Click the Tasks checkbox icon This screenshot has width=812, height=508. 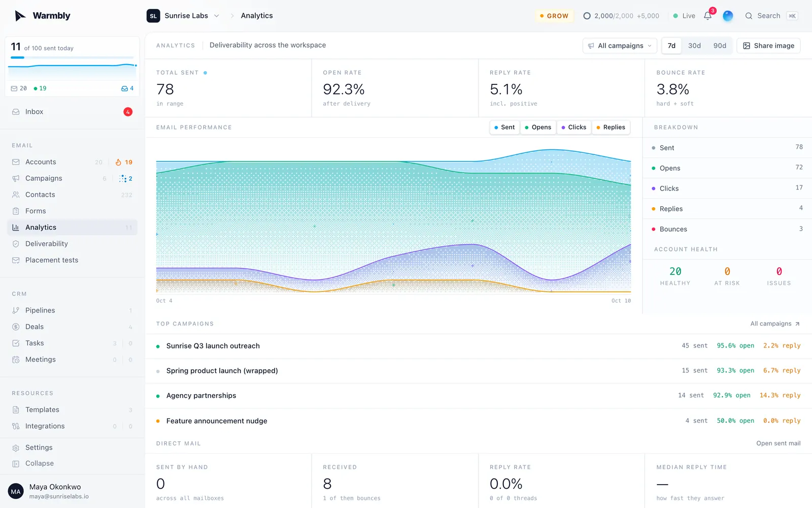(16, 343)
